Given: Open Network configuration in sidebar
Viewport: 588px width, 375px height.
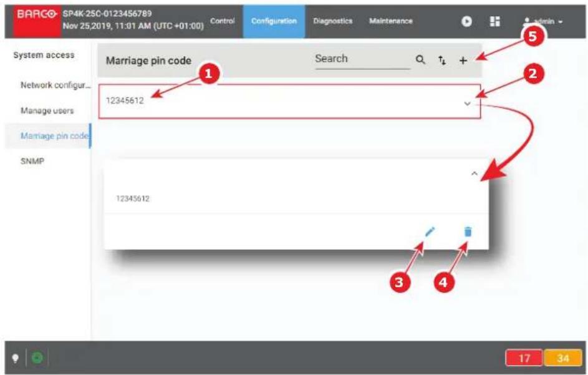Looking at the screenshot, I should click(x=55, y=85).
